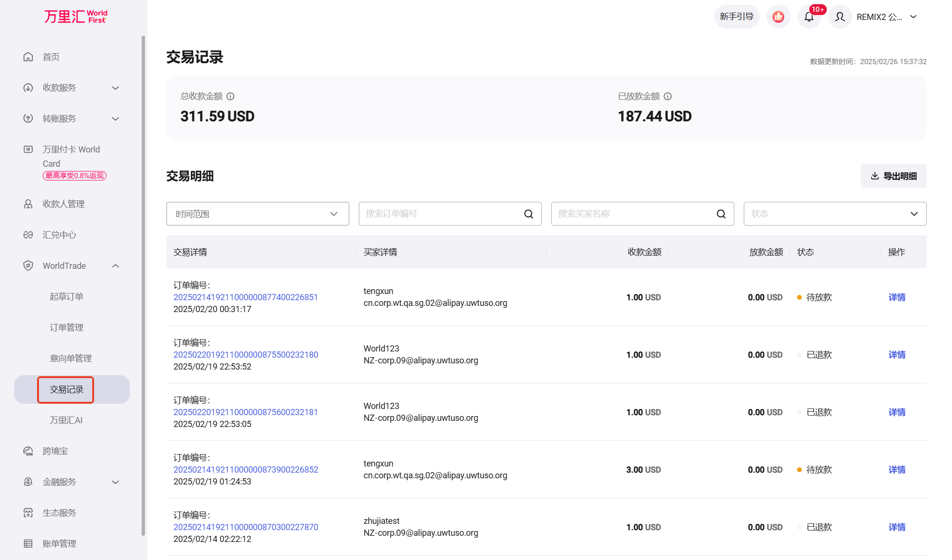Click the 首页 home icon in sidebar
This screenshot has width=952, height=560.
pos(29,57)
